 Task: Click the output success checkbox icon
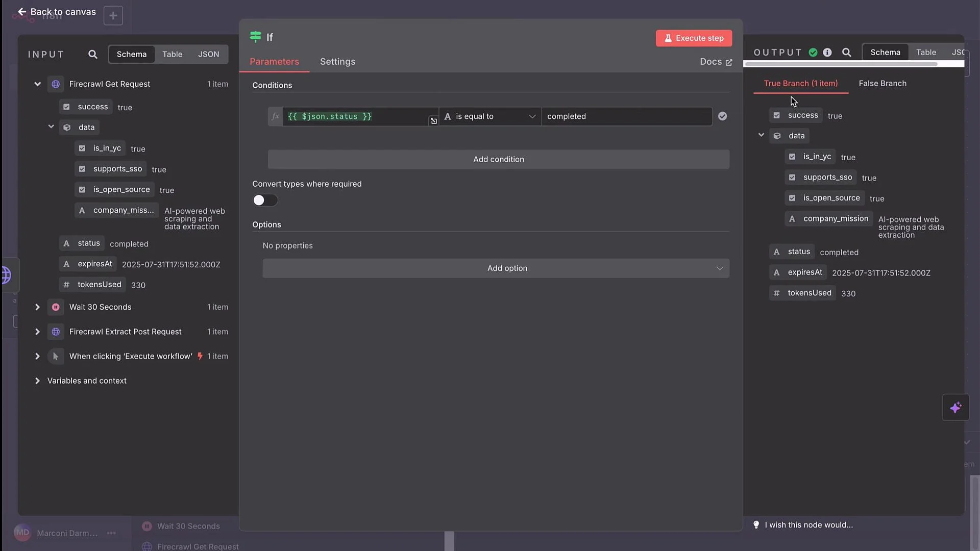pyautogui.click(x=776, y=115)
